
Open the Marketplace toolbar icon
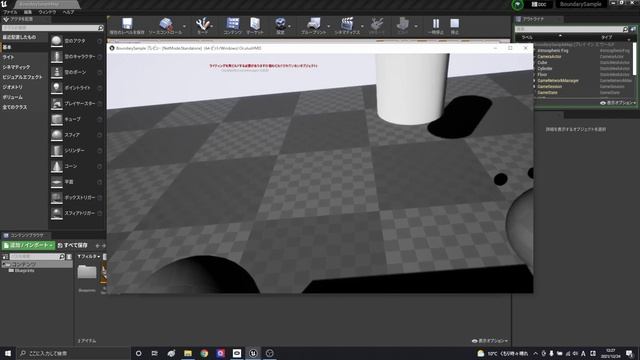pyautogui.click(x=255, y=24)
